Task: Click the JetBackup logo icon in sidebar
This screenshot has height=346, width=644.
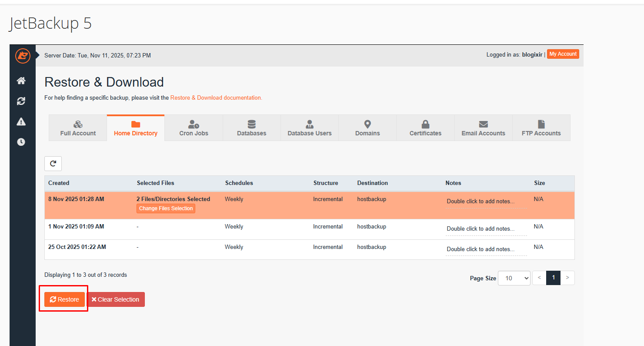Action: [x=22, y=56]
